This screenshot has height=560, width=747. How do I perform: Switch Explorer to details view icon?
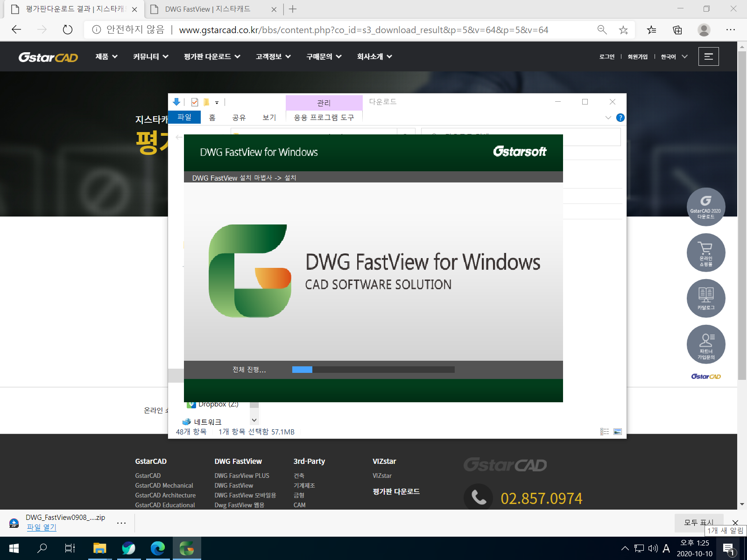[x=605, y=432]
